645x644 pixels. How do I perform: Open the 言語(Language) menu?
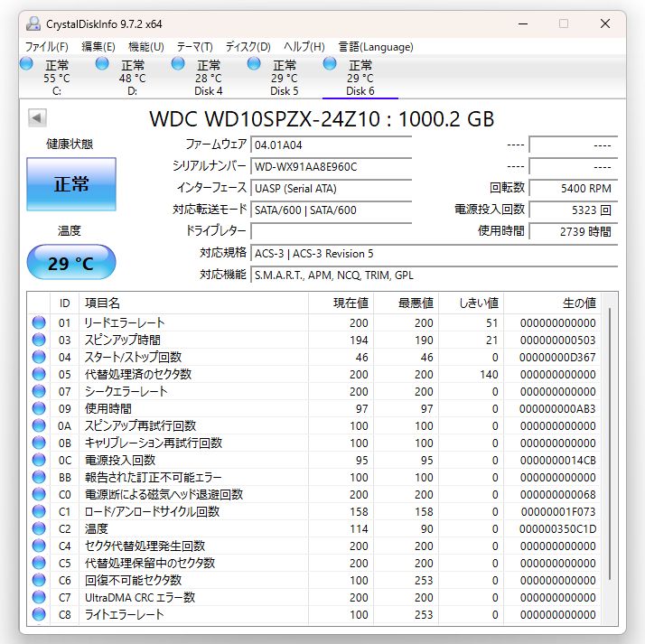[376, 47]
